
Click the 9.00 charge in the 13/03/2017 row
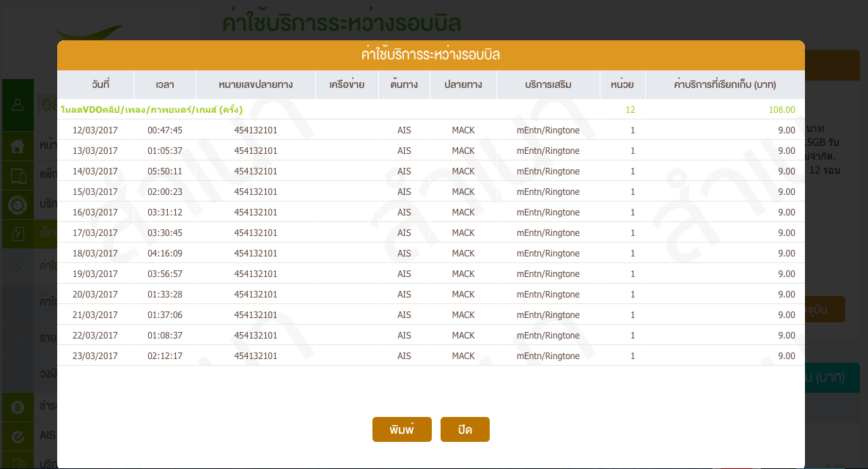pos(787,150)
